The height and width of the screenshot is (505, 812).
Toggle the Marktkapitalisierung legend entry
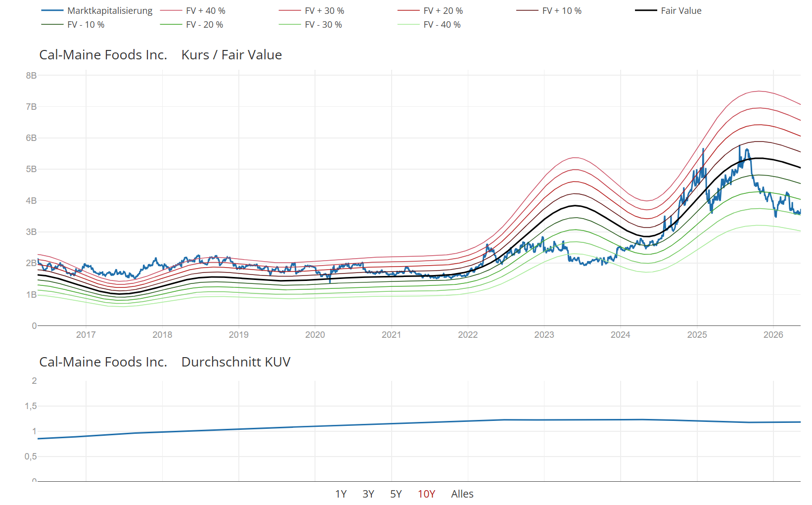tap(97, 11)
